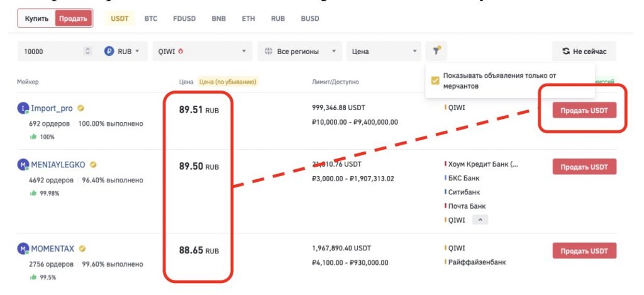Click MENIAYLEGKO avatar icon
Screen dimensions: 644x295
click(23, 165)
